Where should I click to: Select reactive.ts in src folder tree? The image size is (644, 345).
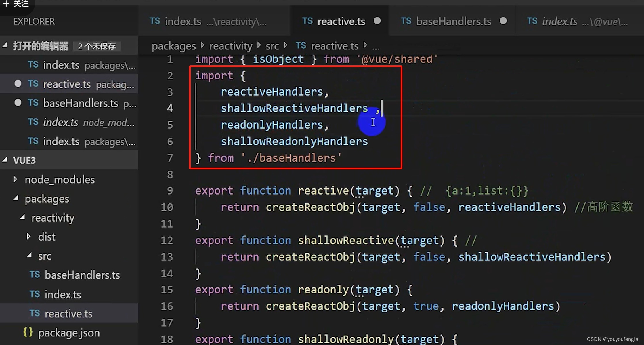68,314
